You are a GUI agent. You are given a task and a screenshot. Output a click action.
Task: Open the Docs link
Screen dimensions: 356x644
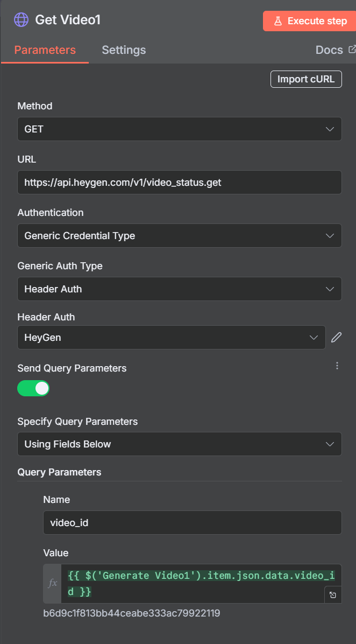tap(329, 50)
